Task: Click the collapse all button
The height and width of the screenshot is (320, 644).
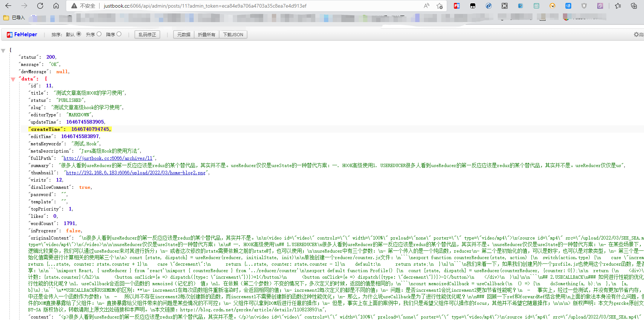Action: [x=206, y=34]
